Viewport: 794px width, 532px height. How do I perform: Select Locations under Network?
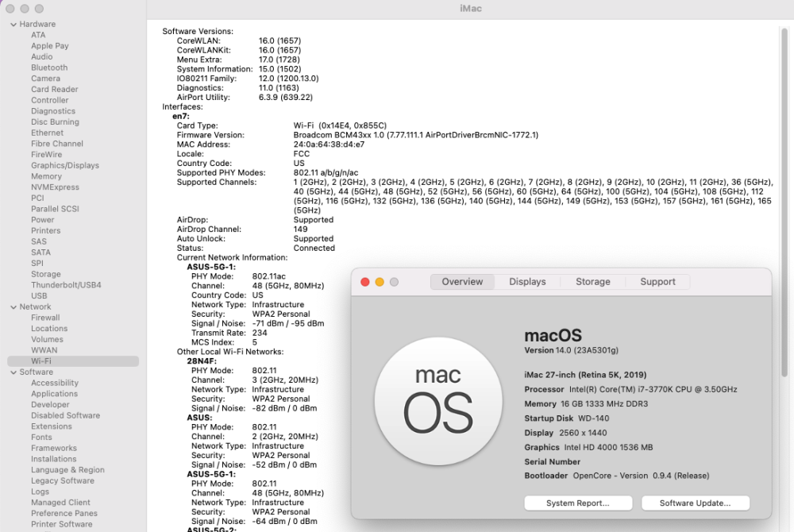pos(49,329)
